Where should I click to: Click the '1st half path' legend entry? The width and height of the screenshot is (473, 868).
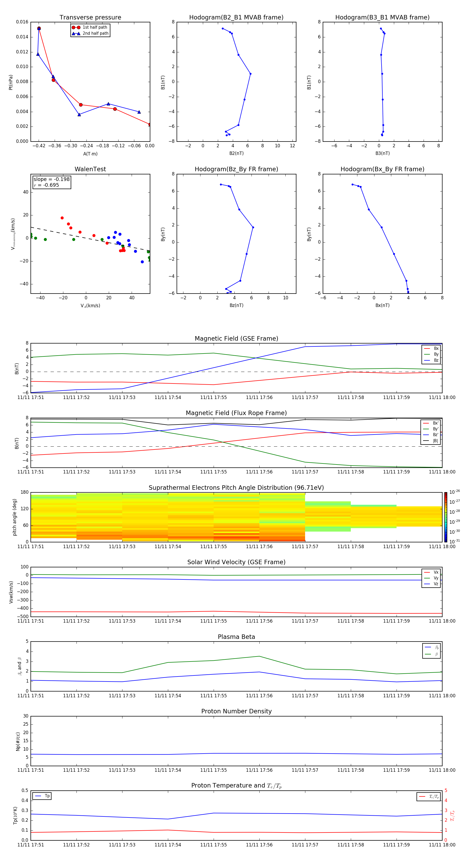pyautogui.click(x=90, y=27)
